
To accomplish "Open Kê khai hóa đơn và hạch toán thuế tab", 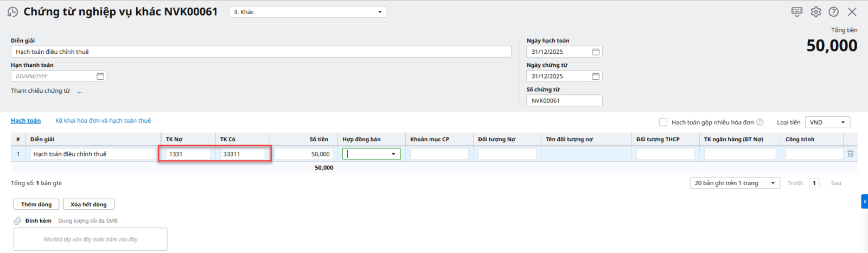I will (103, 121).
